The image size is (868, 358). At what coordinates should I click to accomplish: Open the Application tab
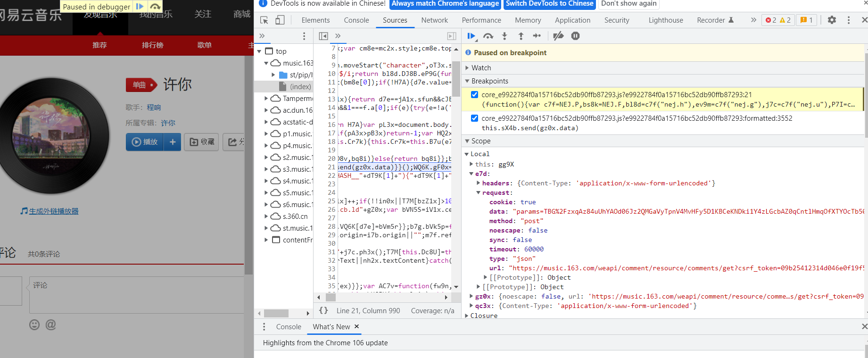click(572, 20)
